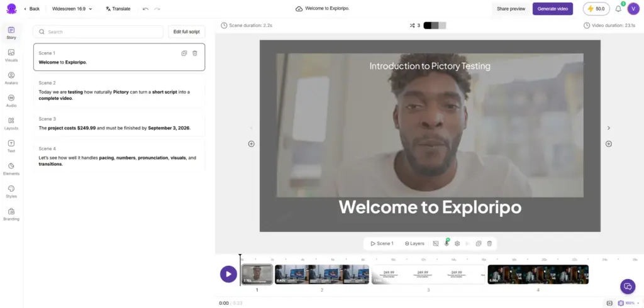Select Scene 2 script text
This screenshot has width=644, height=308.
pyautogui.click(x=114, y=96)
